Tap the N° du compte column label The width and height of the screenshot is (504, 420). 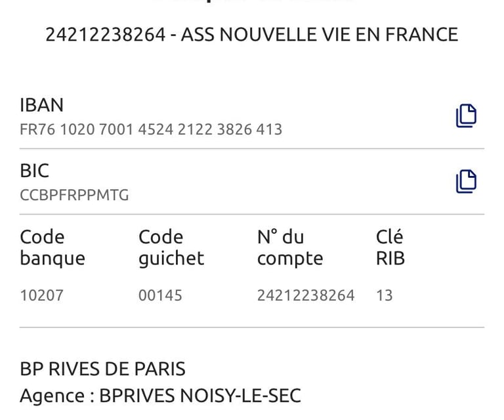click(x=290, y=247)
